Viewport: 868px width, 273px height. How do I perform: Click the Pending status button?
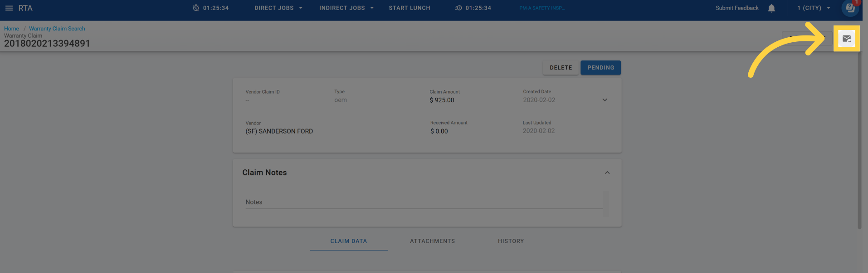(x=600, y=68)
